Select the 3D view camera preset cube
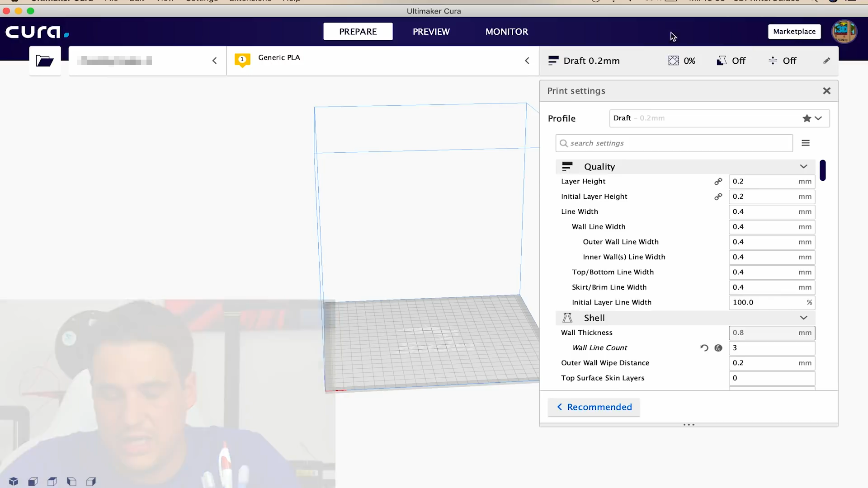This screenshot has width=868, height=488. (x=13, y=481)
